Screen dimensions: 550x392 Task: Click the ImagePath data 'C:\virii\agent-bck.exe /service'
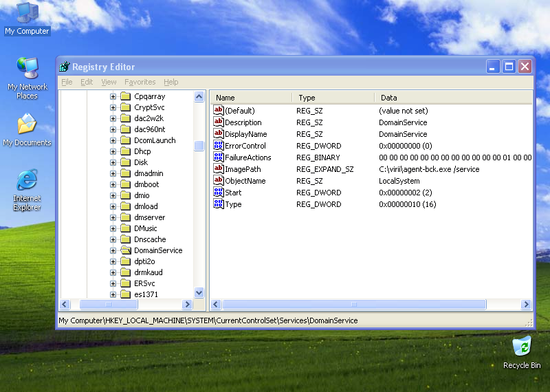click(x=429, y=169)
